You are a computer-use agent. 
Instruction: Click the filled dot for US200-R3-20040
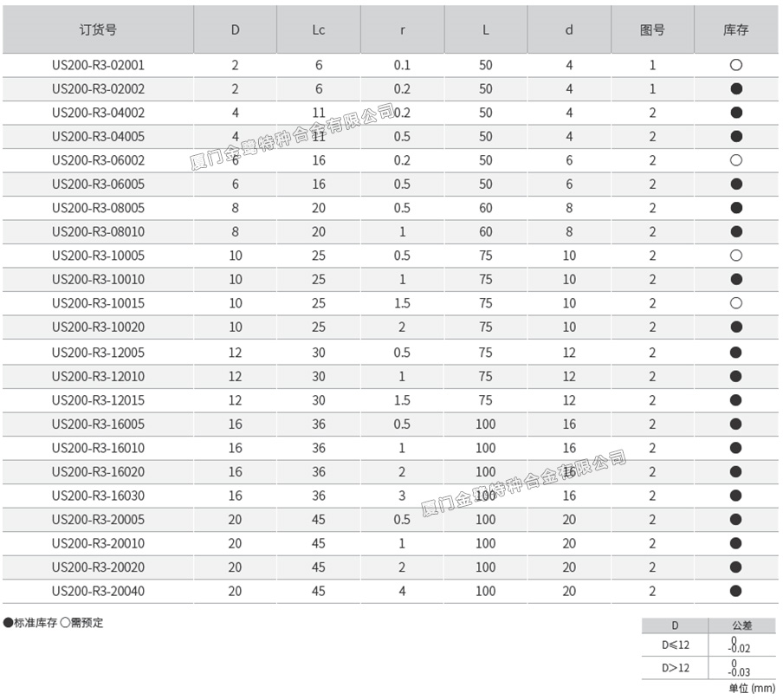click(x=736, y=591)
